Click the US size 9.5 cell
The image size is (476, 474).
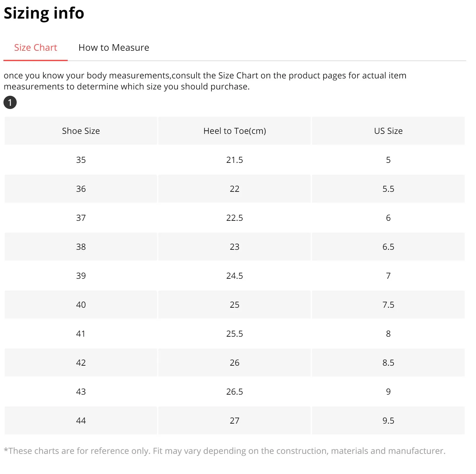pyautogui.click(x=388, y=421)
